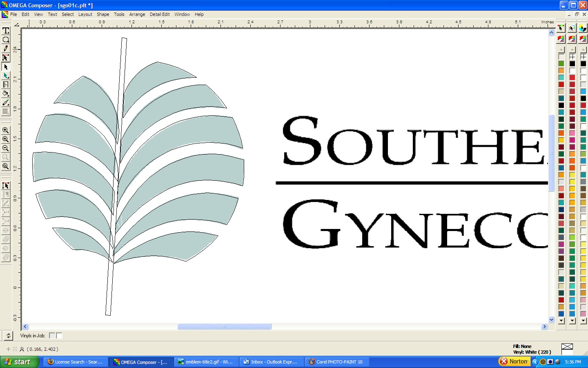Open the Text menu

(x=52, y=14)
